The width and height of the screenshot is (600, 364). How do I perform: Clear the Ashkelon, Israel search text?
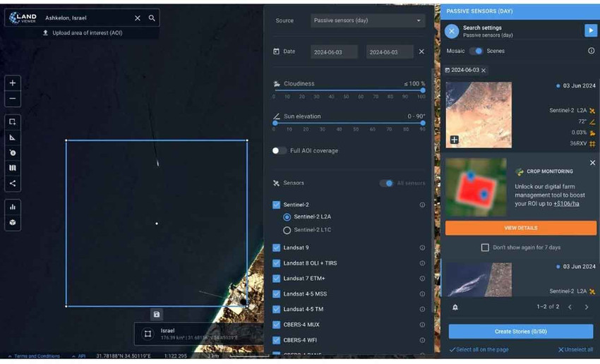tap(138, 18)
